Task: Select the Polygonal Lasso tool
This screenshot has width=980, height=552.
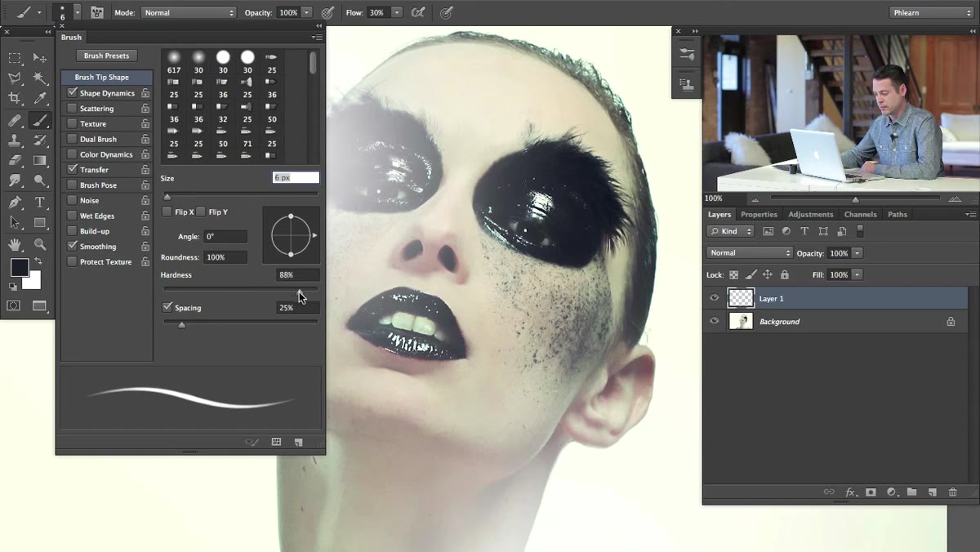Action: click(15, 78)
